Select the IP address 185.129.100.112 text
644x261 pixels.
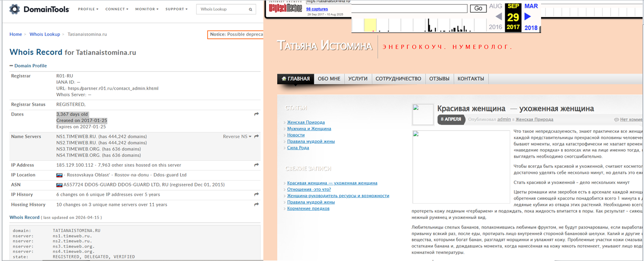pyautogui.click(x=75, y=165)
